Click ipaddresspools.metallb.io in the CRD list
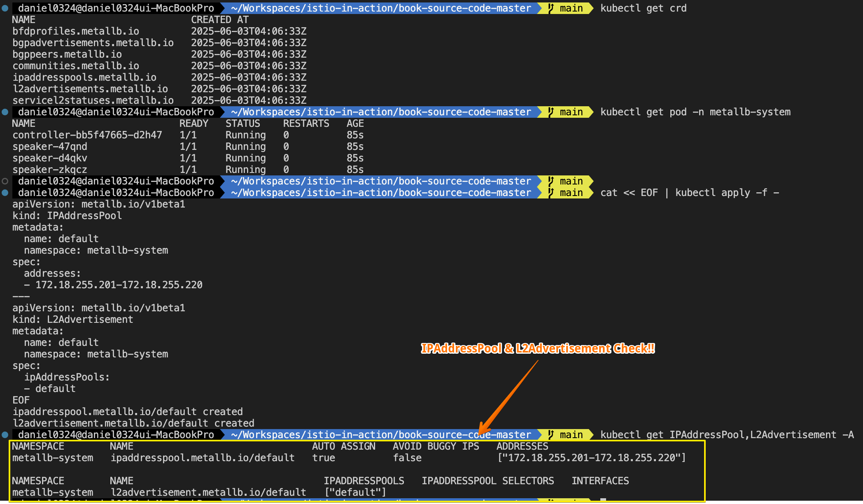Image resolution: width=863 pixels, height=504 pixels. (84, 77)
